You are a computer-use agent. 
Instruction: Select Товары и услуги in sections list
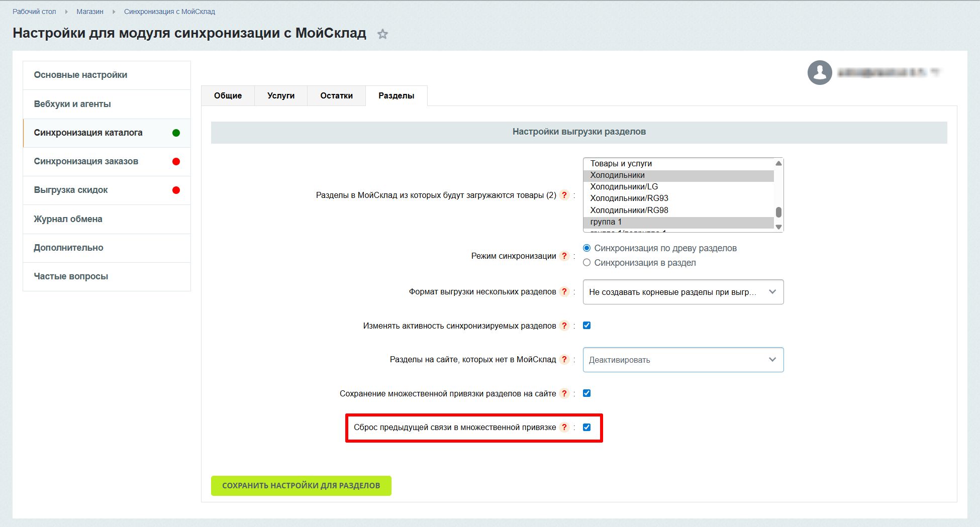click(678, 164)
